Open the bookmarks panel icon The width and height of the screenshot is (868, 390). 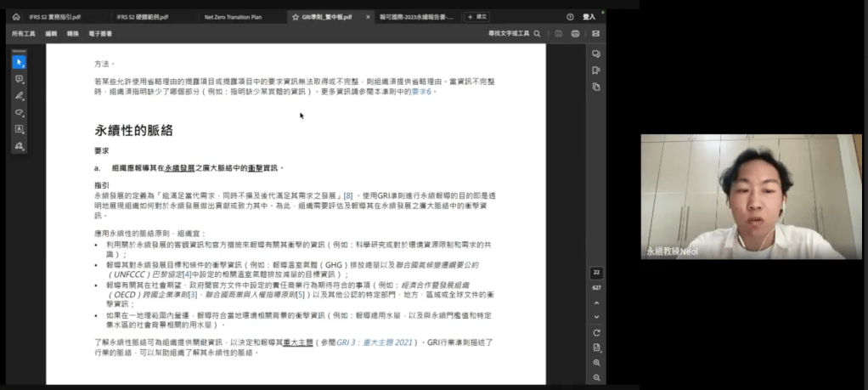(596, 71)
